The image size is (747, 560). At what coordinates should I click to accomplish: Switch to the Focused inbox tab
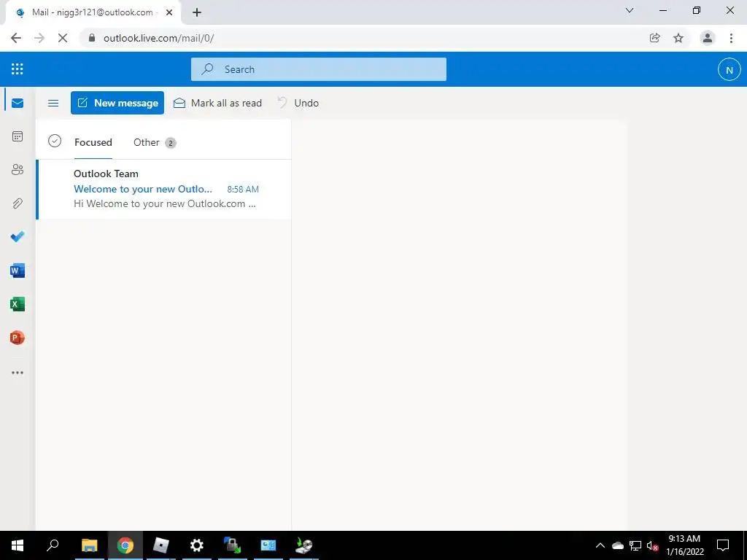pyautogui.click(x=93, y=142)
